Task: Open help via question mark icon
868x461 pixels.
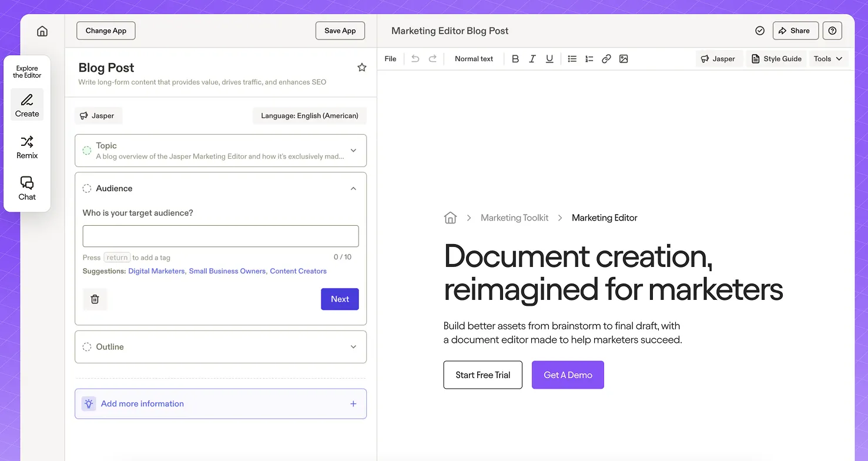Action: click(x=832, y=31)
